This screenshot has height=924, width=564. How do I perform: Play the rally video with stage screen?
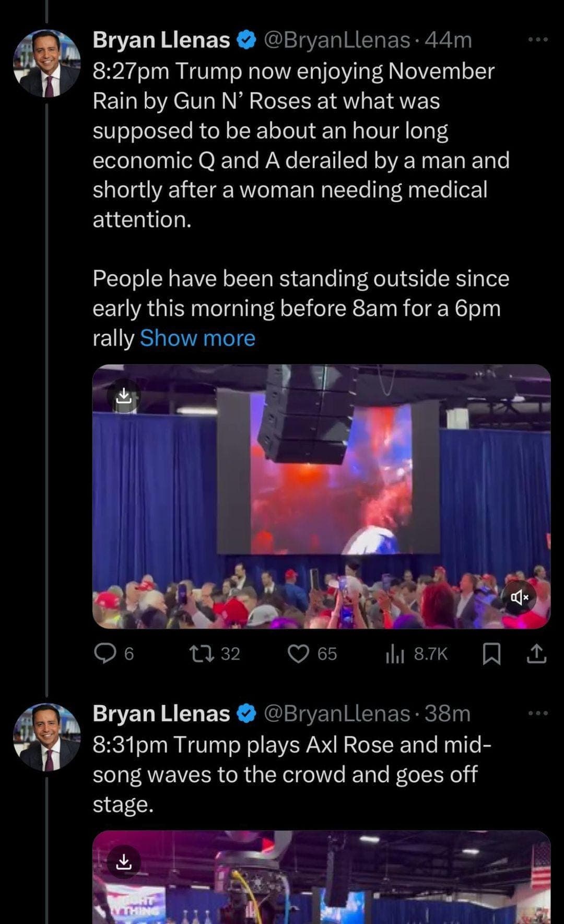(321, 496)
